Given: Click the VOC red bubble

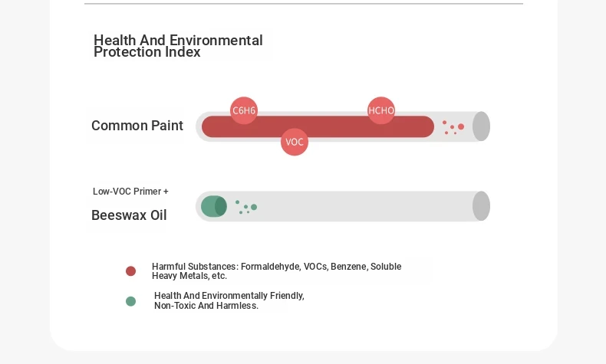Looking at the screenshot, I should point(295,142).
